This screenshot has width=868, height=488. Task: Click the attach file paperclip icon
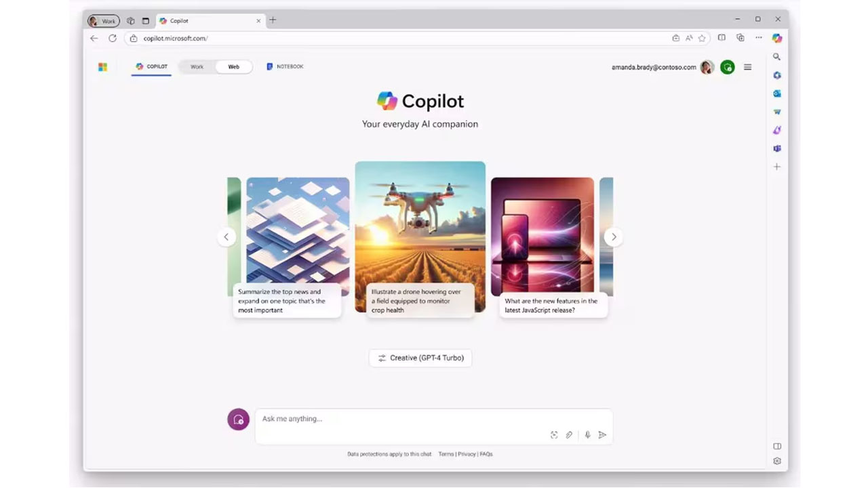(x=570, y=435)
